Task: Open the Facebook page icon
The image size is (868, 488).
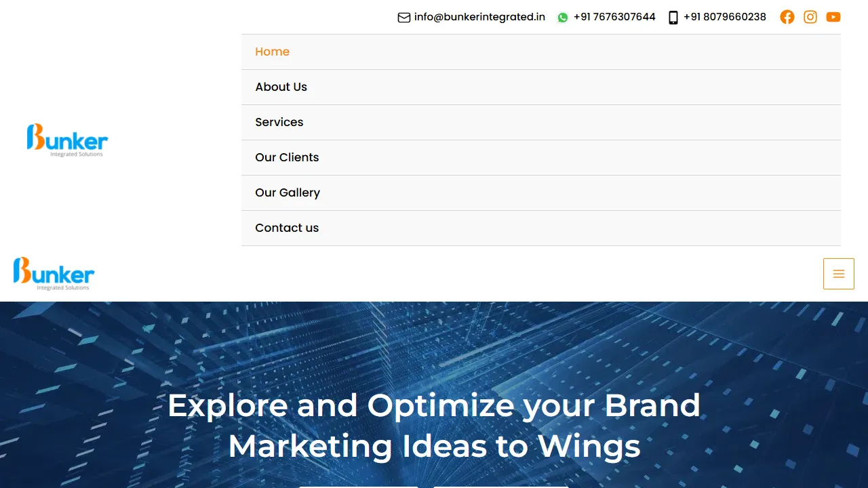Action: (787, 17)
